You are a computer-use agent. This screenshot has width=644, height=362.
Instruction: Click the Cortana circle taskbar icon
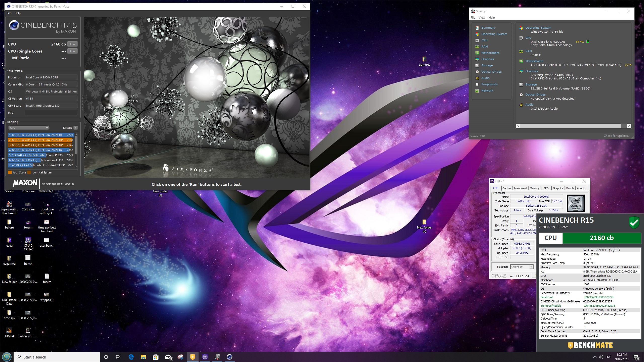tap(106, 357)
